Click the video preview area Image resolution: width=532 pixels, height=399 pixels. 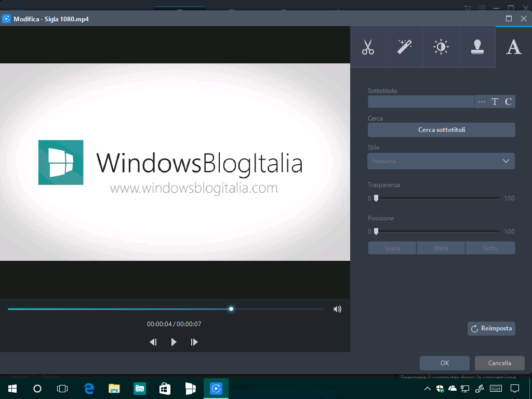(x=175, y=162)
